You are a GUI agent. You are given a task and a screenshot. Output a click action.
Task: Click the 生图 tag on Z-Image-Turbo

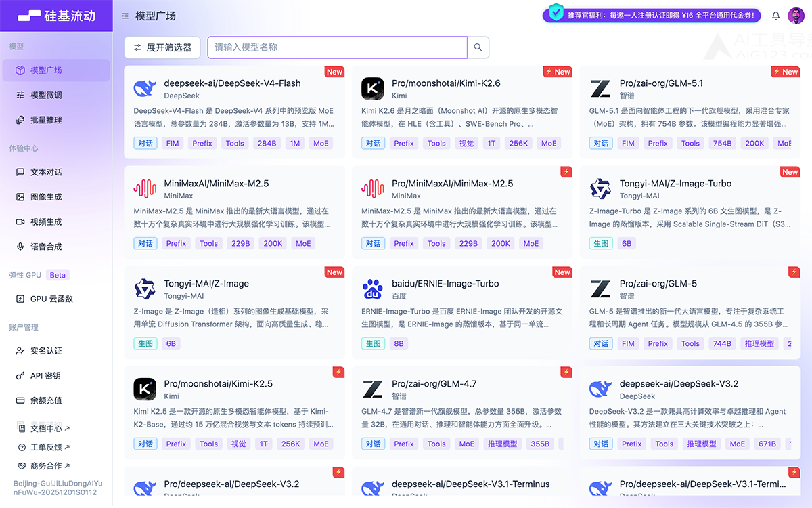601,243
